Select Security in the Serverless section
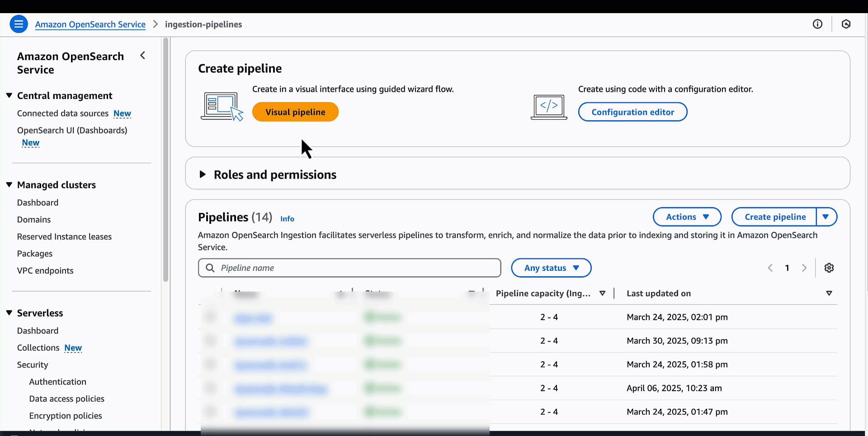 pyautogui.click(x=33, y=365)
